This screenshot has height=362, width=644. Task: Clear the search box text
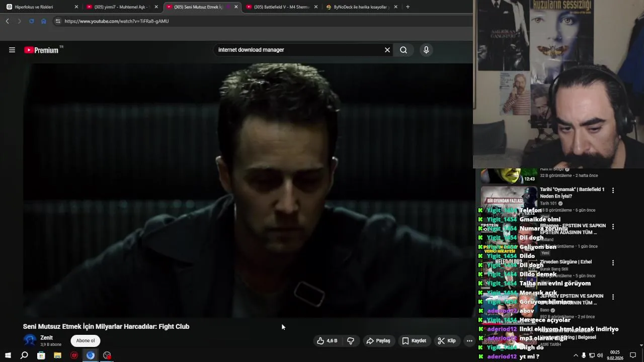(387, 50)
